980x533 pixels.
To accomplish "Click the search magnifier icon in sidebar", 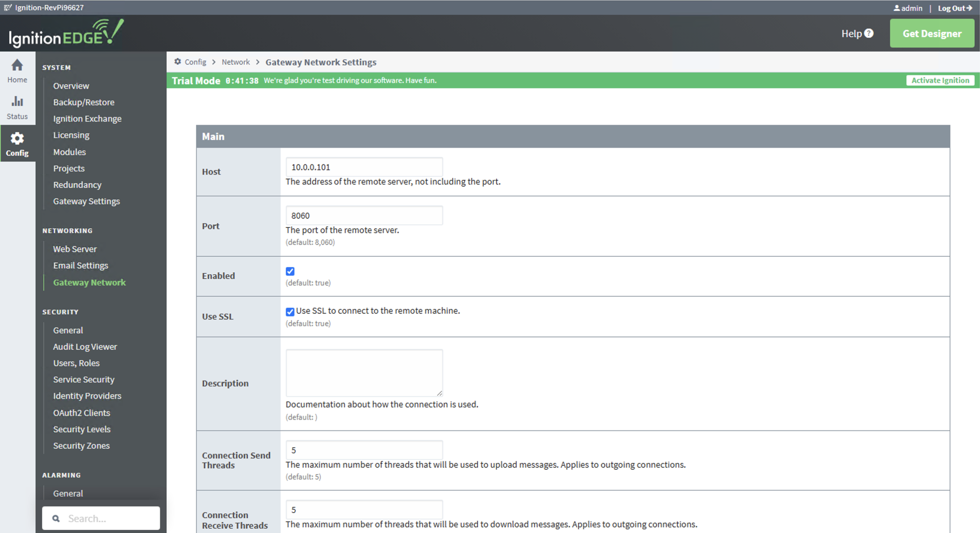I will click(x=56, y=518).
